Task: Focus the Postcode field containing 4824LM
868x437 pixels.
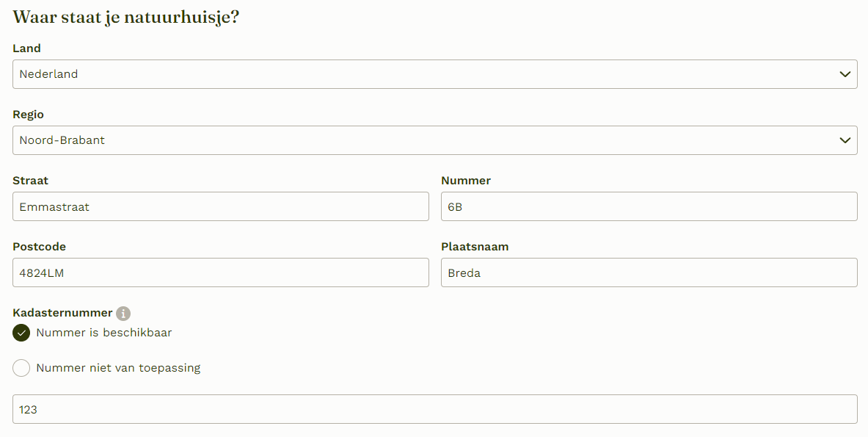Action: click(220, 272)
